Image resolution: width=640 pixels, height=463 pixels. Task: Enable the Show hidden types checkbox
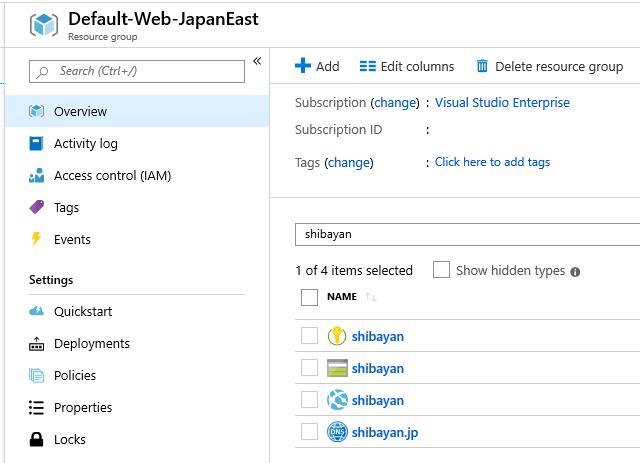tap(441, 270)
